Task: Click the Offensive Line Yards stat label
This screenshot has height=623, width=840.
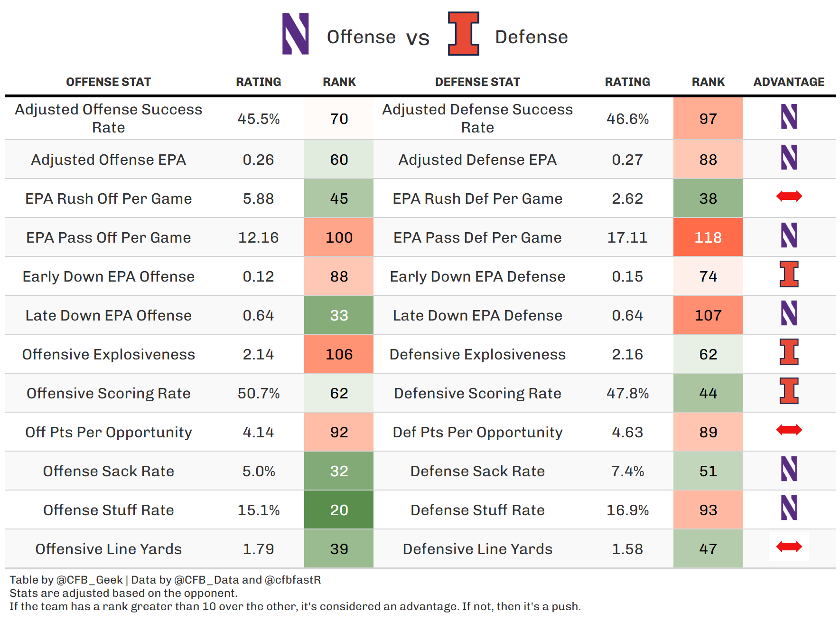Action: tap(108, 549)
